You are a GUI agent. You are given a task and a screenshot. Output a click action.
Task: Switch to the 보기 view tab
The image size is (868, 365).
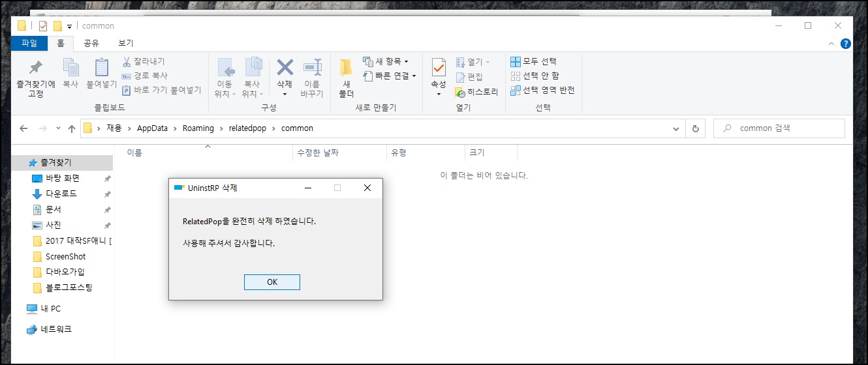coord(125,43)
